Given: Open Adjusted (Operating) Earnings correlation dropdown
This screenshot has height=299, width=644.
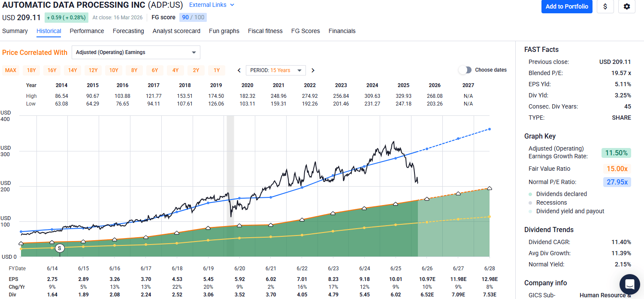Looking at the screenshot, I should [x=136, y=52].
